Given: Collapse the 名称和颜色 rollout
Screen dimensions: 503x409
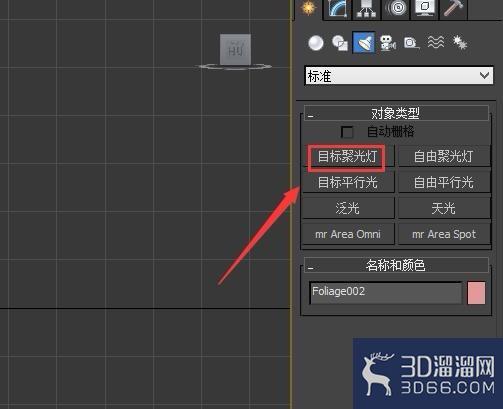Looking at the screenshot, I should [x=396, y=265].
